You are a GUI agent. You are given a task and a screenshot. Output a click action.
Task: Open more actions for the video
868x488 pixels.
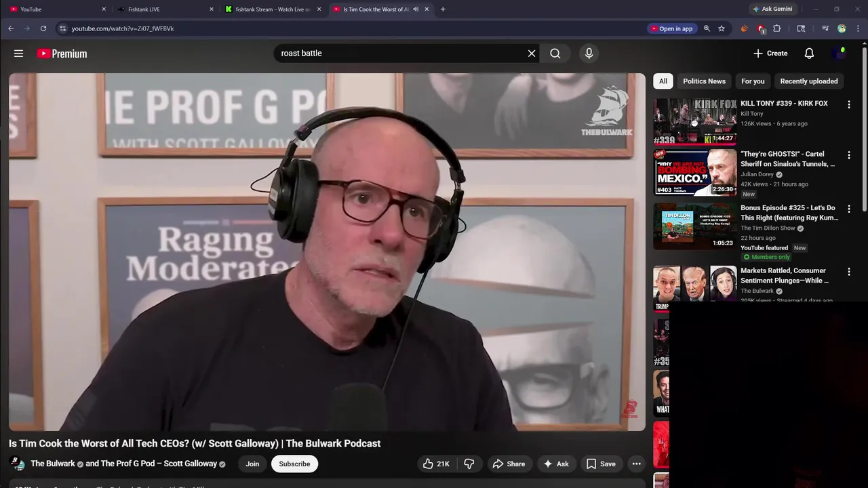pos(636,464)
